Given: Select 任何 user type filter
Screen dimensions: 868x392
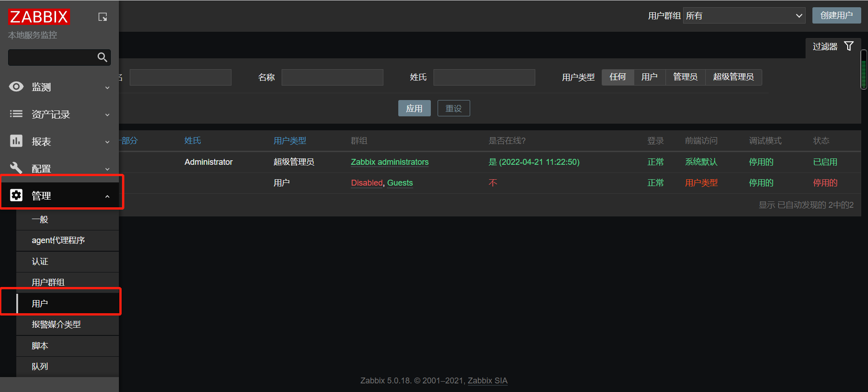Looking at the screenshot, I should point(618,77).
